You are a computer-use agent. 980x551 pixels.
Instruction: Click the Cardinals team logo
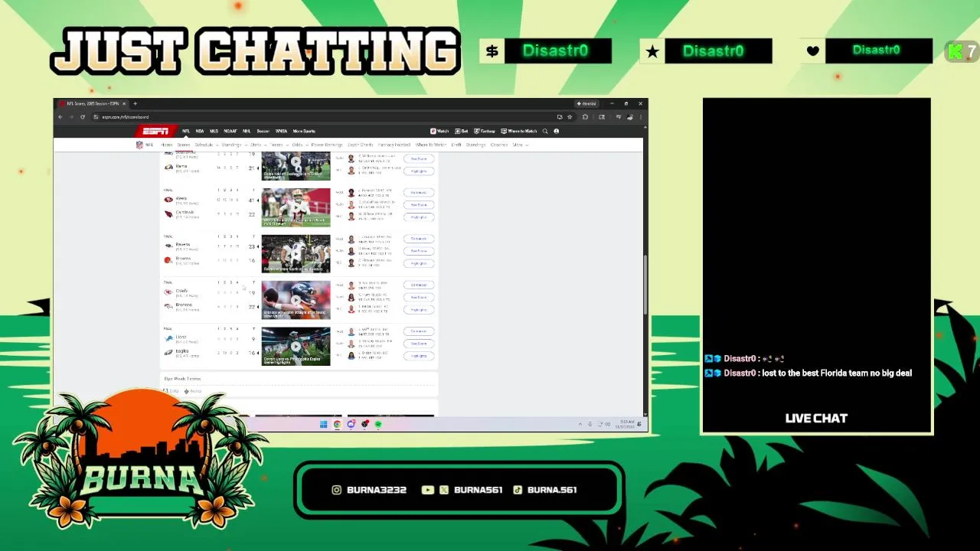pyautogui.click(x=168, y=214)
